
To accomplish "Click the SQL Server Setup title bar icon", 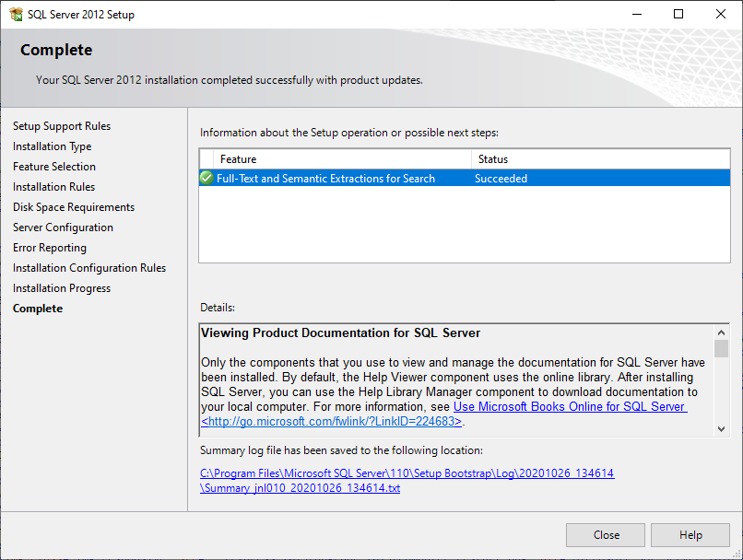I will click(16, 14).
